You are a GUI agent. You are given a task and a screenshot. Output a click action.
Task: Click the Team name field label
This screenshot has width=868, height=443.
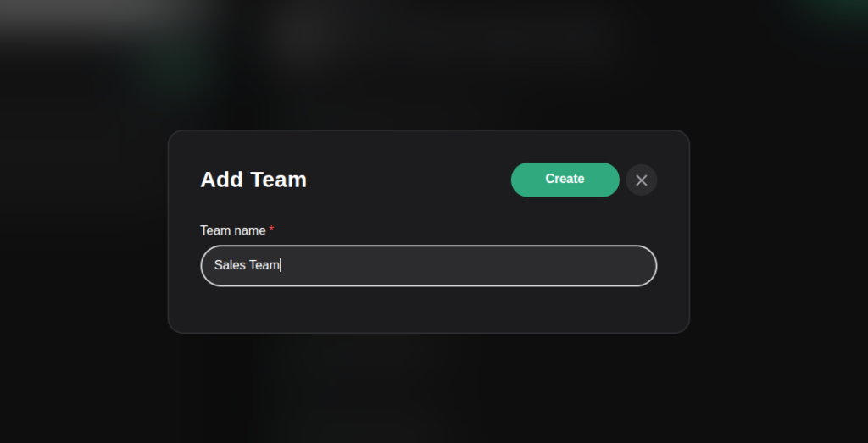pos(233,230)
